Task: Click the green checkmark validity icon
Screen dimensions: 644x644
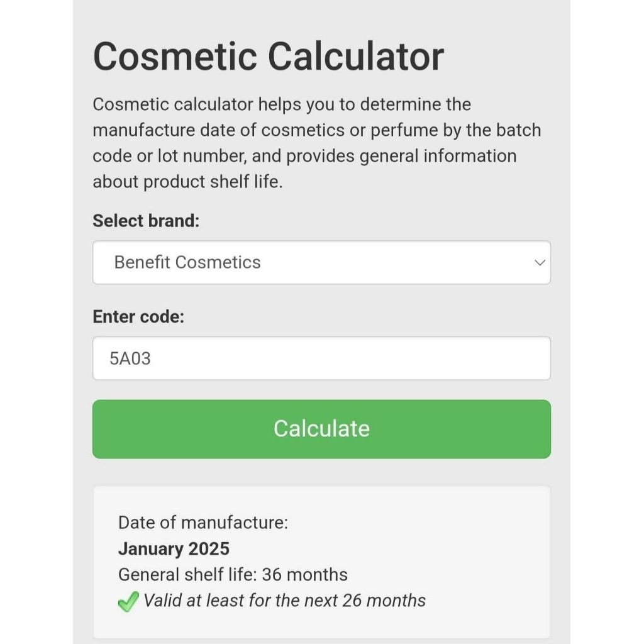Action: coord(128,602)
